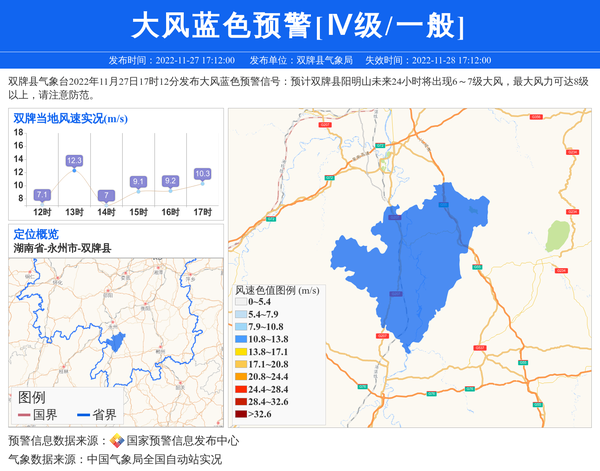Viewport: 600px width, 471px height.
Task: Click the 中国气象局全国自动站实况 source text
Action: point(153,459)
